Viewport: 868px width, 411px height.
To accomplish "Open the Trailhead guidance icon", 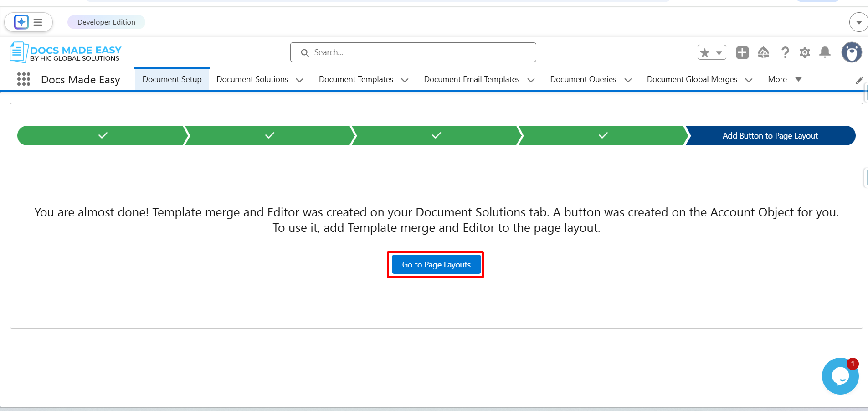I will coord(764,53).
